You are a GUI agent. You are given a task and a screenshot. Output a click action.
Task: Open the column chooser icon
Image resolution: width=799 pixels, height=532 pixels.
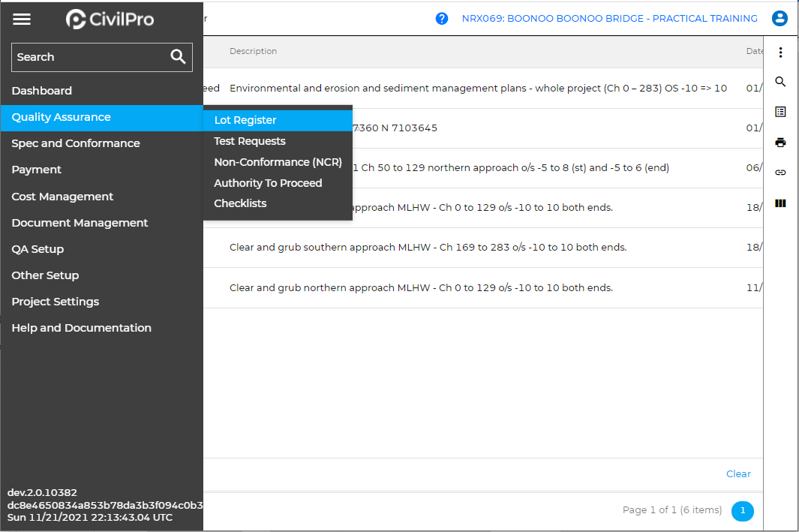tap(780, 203)
